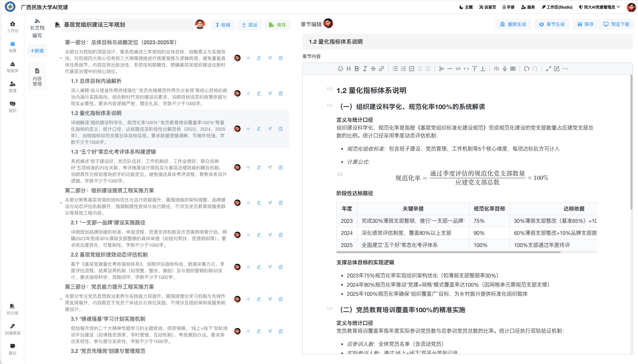Insert a task list checkbox
This screenshot has width=638, height=364.
coord(411,69)
